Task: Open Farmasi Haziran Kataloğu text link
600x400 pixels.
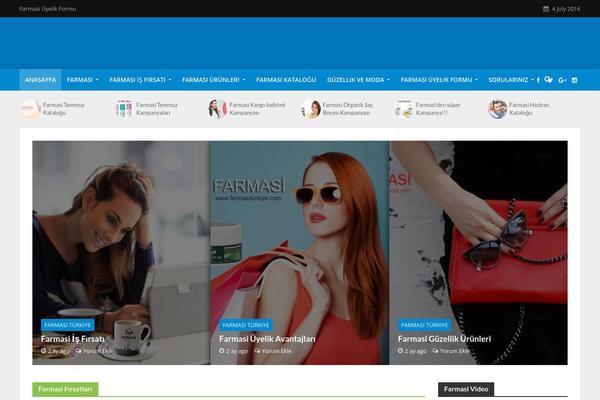Action: [x=529, y=109]
